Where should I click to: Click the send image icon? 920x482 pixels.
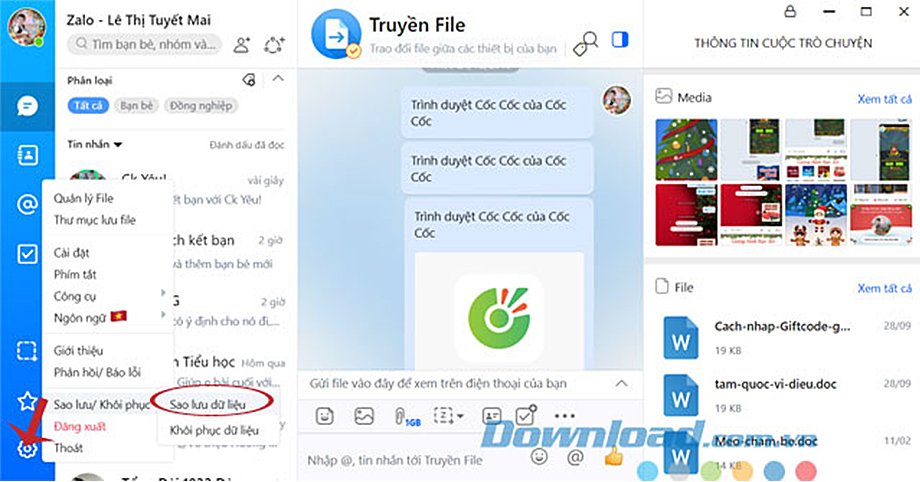(x=364, y=416)
